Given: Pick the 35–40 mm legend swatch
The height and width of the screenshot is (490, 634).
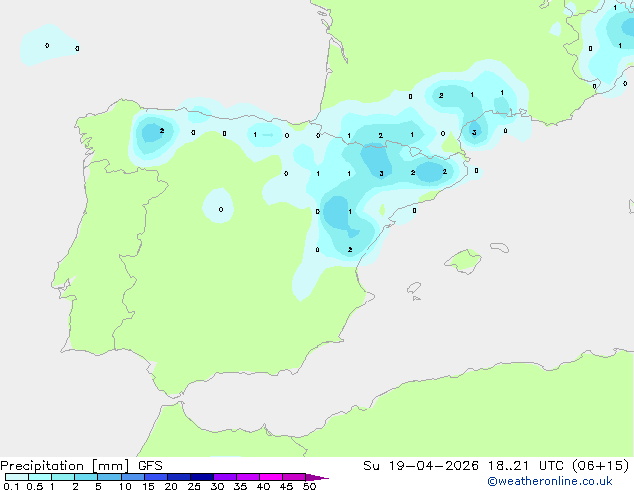Looking at the screenshot, I should click(x=248, y=477).
